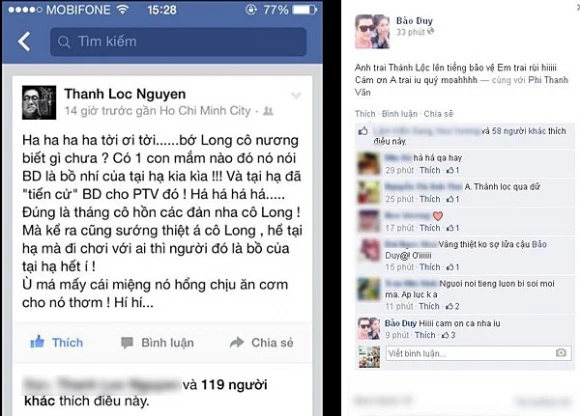Click the camera icon in the comment box

click(x=561, y=353)
